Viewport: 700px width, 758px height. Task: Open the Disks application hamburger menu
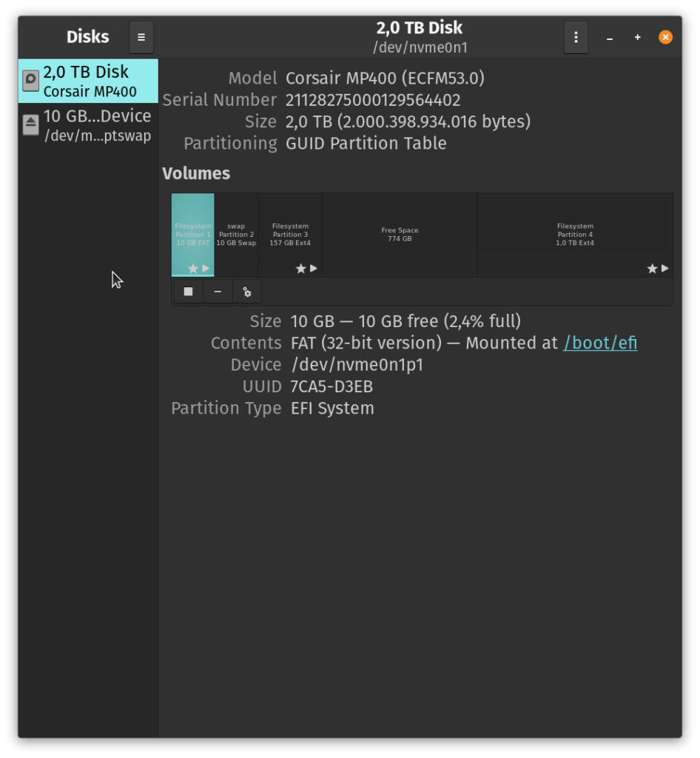pyautogui.click(x=141, y=37)
